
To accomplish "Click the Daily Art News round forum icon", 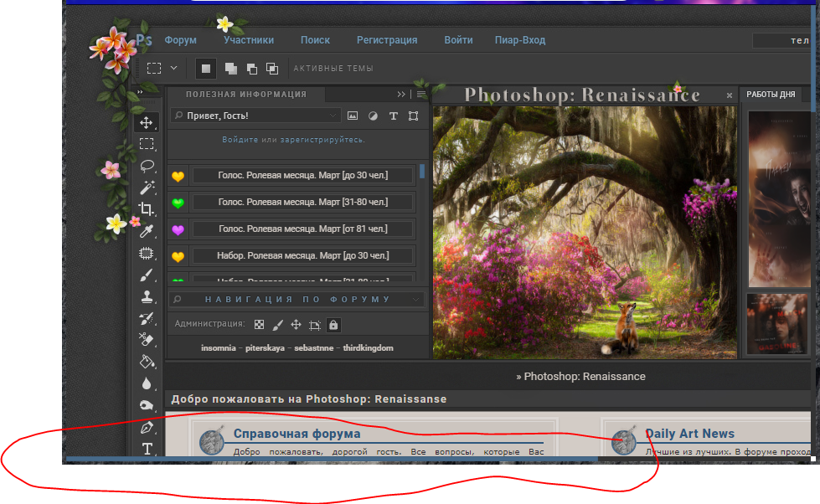I will [x=624, y=440].
